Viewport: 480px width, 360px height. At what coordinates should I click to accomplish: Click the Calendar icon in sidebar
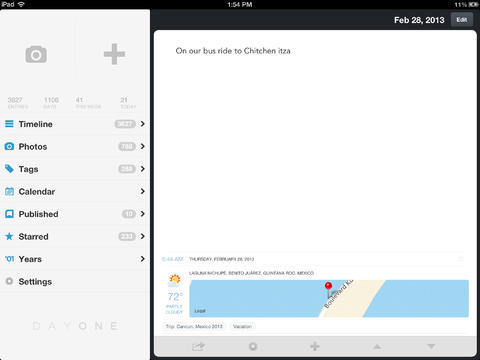pyautogui.click(x=9, y=191)
